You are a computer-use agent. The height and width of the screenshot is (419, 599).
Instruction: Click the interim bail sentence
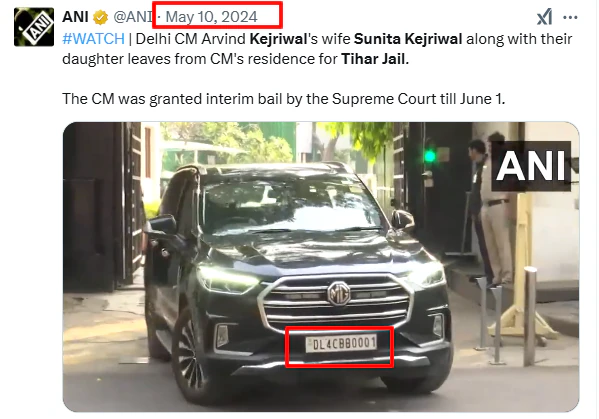(x=283, y=99)
